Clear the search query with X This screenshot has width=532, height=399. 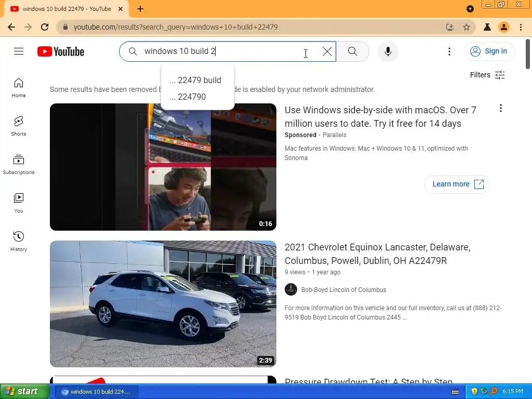327,51
